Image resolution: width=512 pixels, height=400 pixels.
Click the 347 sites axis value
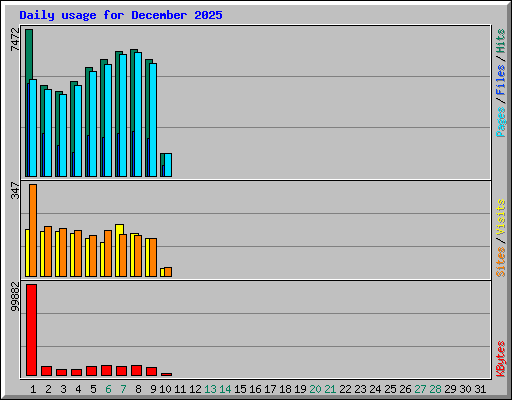point(15,190)
